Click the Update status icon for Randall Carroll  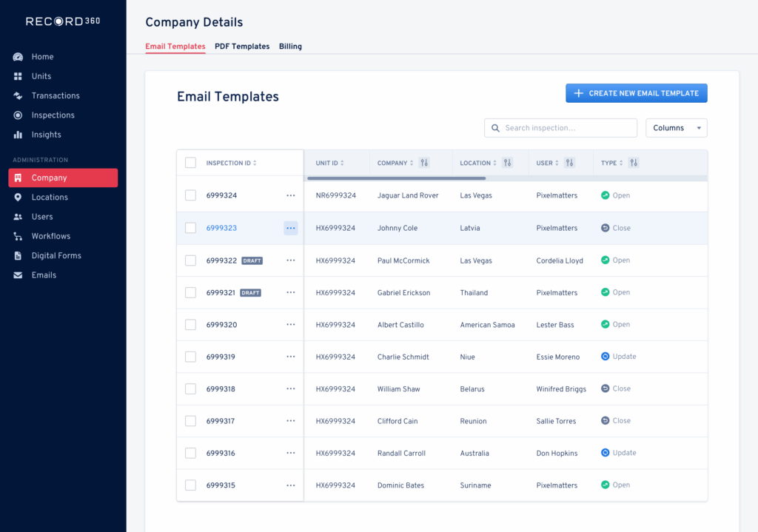tap(605, 453)
